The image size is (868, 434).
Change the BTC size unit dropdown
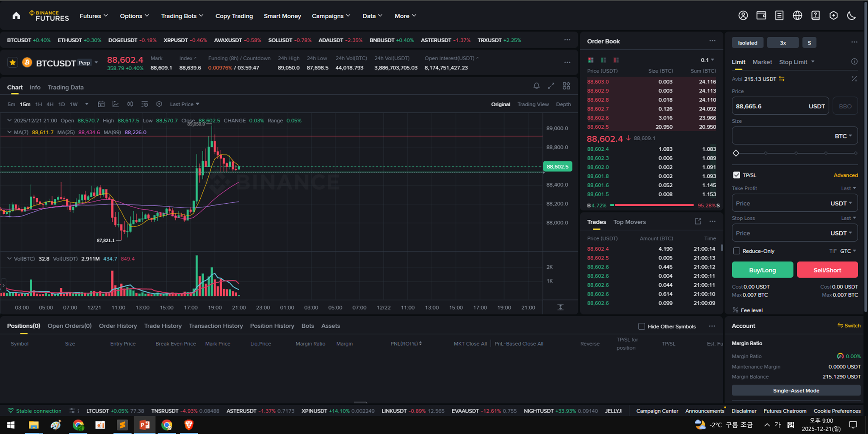pyautogui.click(x=843, y=136)
